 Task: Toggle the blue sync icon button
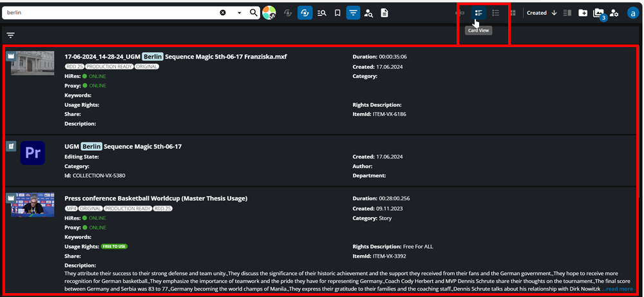point(305,13)
